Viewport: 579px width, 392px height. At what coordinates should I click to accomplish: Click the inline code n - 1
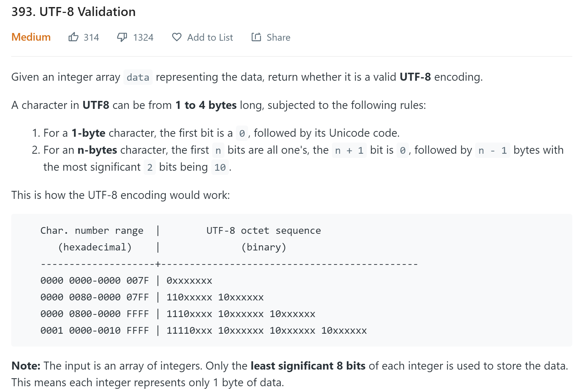[492, 150]
